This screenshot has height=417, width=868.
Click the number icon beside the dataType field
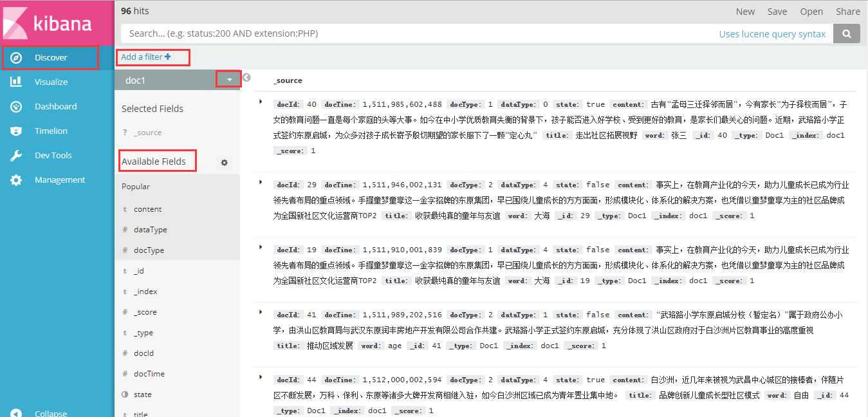(125, 230)
